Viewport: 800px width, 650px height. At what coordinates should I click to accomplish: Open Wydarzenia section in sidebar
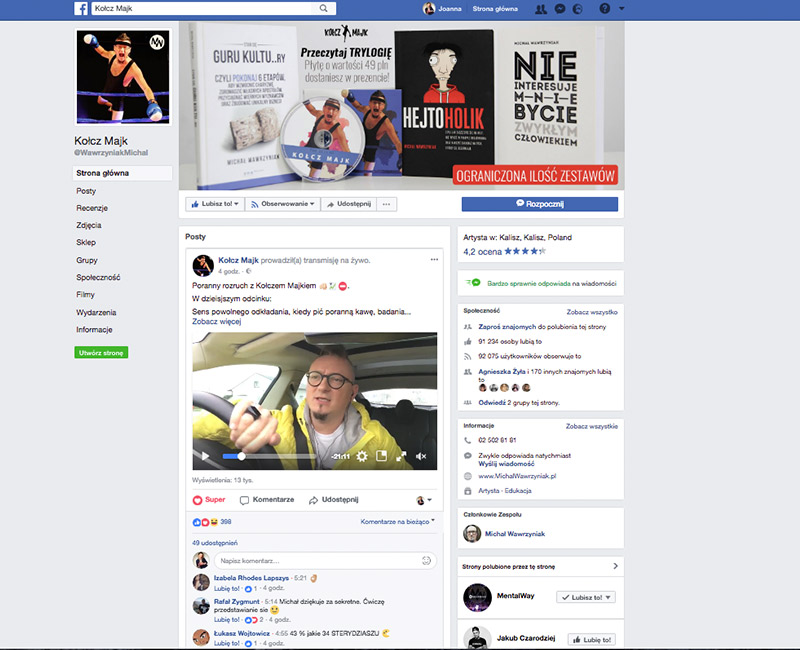[x=96, y=313]
